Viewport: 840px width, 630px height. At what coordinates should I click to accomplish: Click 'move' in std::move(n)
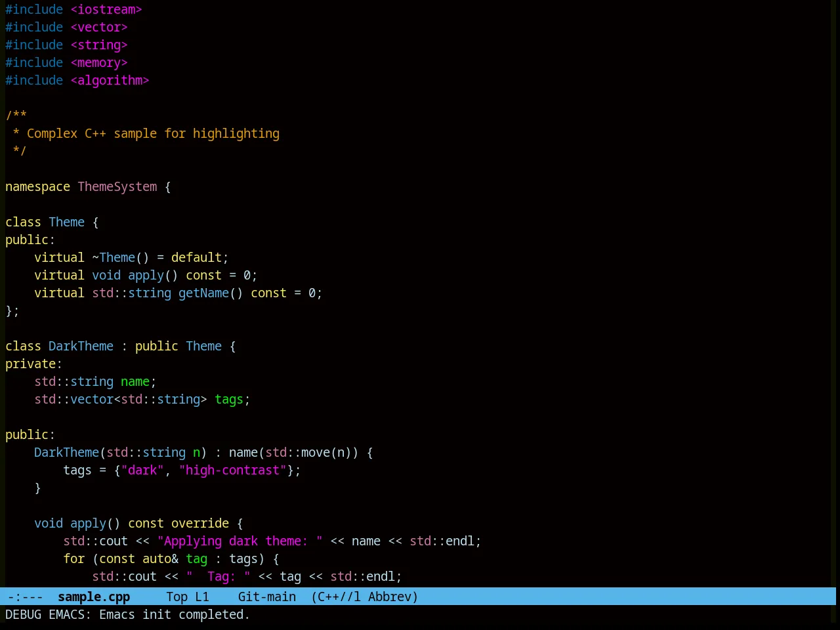(x=316, y=452)
